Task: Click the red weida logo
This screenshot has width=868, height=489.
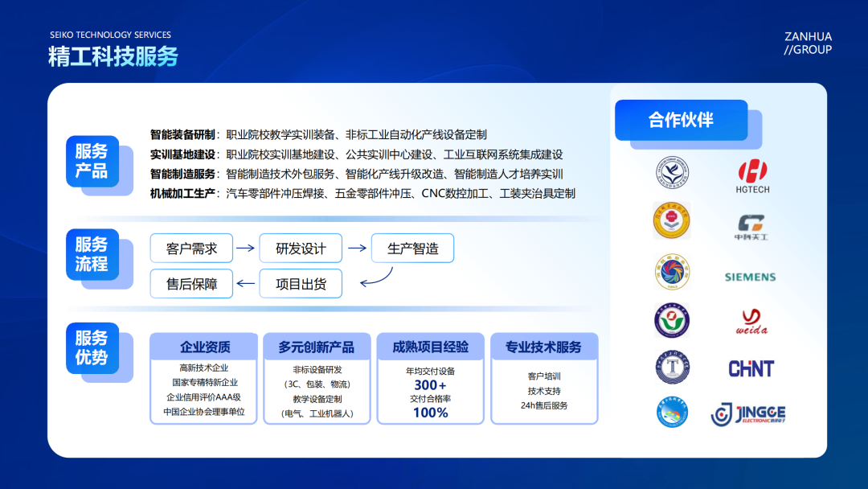Action: (x=751, y=322)
